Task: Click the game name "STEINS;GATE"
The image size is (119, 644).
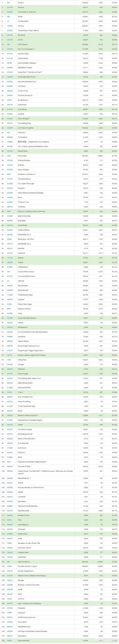Action: (22, 267)
